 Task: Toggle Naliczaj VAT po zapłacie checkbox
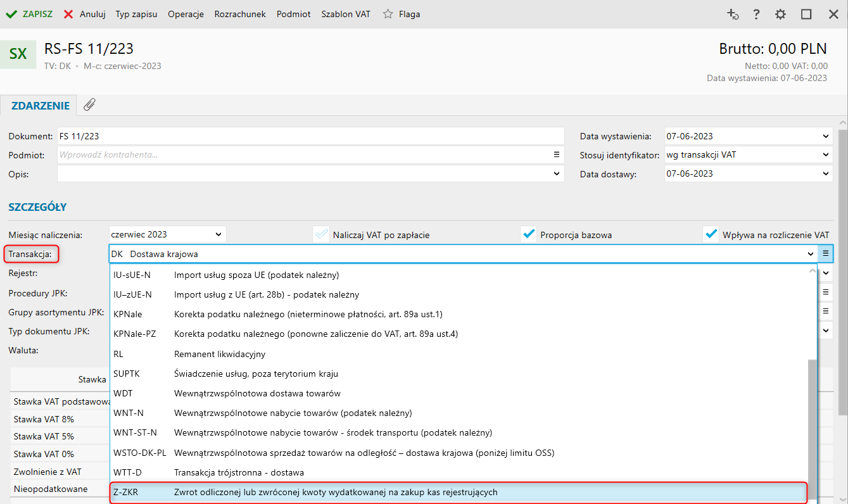pyautogui.click(x=321, y=234)
